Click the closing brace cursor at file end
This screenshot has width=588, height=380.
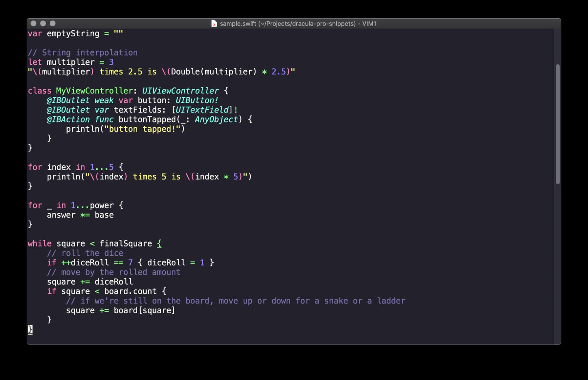(x=30, y=329)
